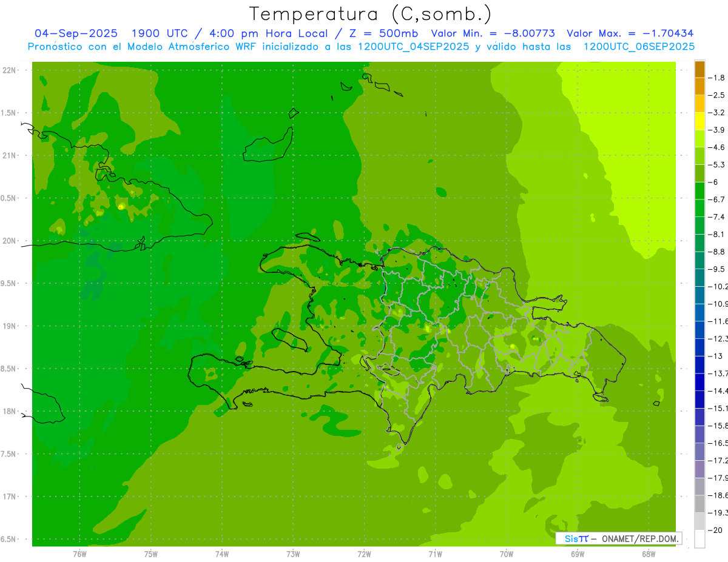Click Gonâve Island in the Haitian gulf
The height and width of the screenshot is (562, 728).
[290, 340]
